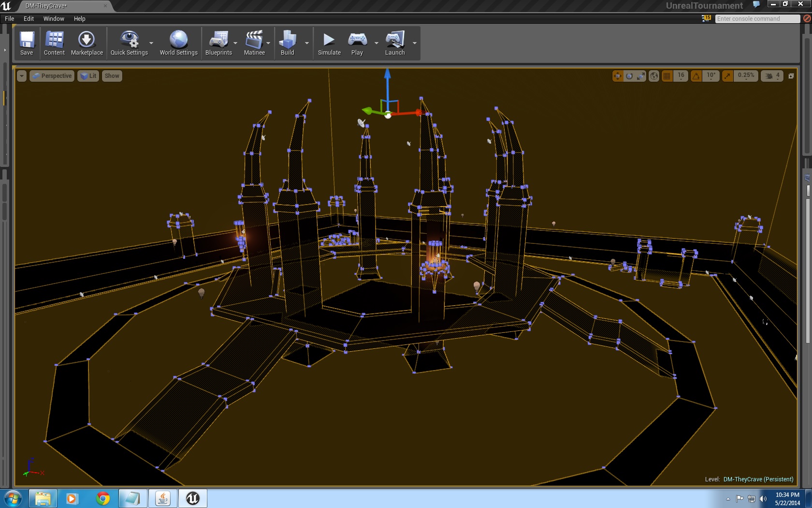Image resolution: width=812 pixels, height=508 pixels.
Task: Open the camera speed setting
Action: (772, 76)
